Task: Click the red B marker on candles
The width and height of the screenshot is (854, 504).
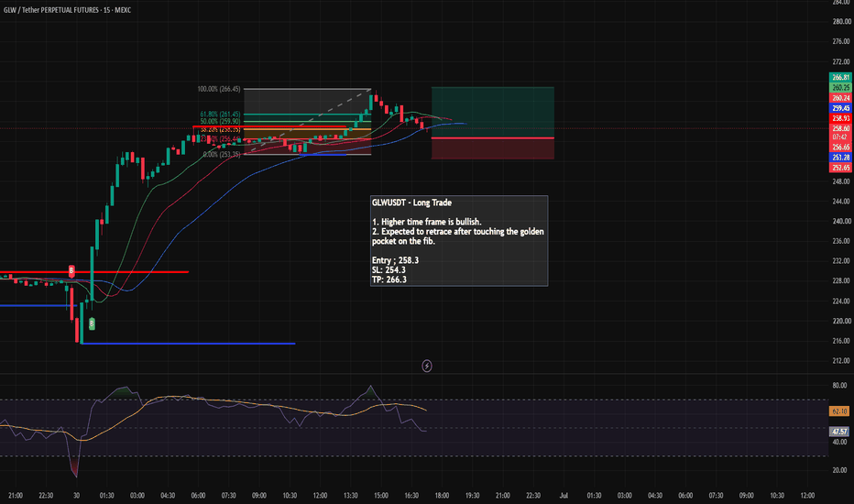Action: 71,271
